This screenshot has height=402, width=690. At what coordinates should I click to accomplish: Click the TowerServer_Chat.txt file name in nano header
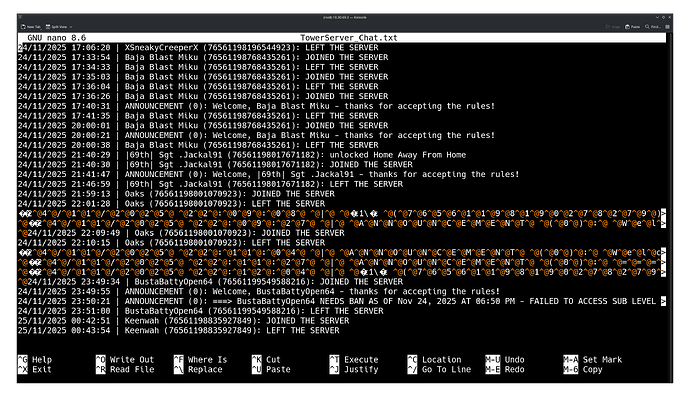coord(349,38)
